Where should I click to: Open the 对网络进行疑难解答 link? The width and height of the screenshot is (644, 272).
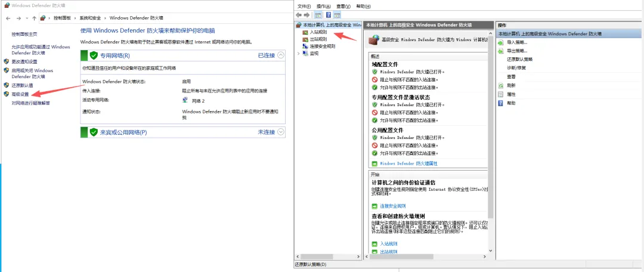pyautogui.click(x=31, y=103)
